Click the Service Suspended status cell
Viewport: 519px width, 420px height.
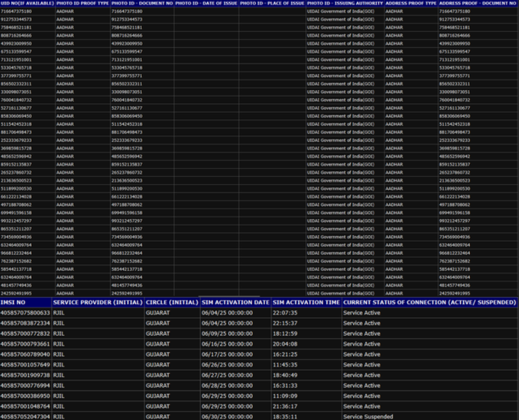pyautogui.click(x=367, y=417)
